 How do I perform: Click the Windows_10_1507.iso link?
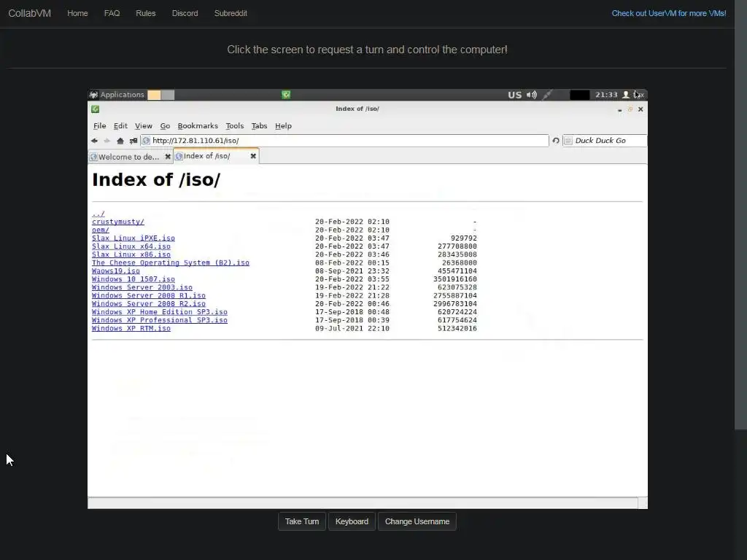click(133, 279)
